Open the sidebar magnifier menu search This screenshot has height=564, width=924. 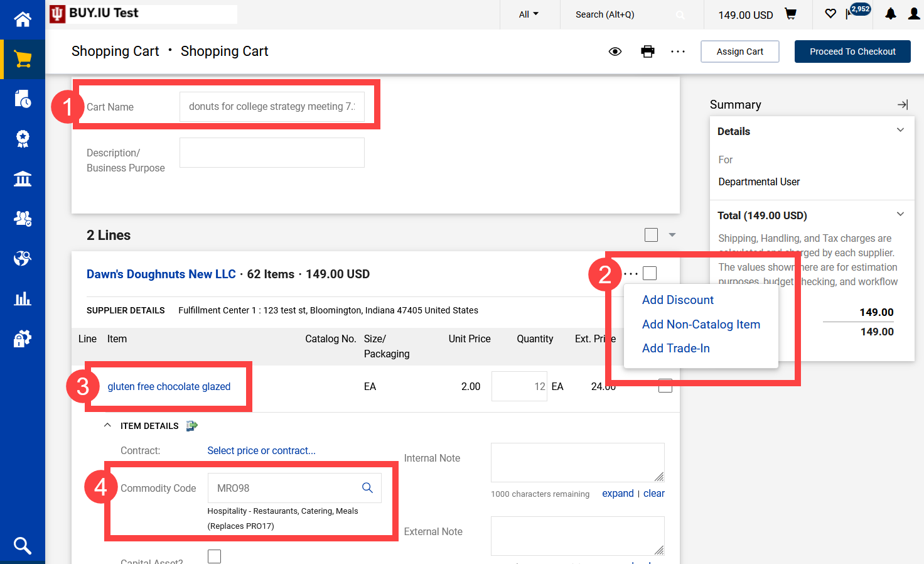click(23, 546)
